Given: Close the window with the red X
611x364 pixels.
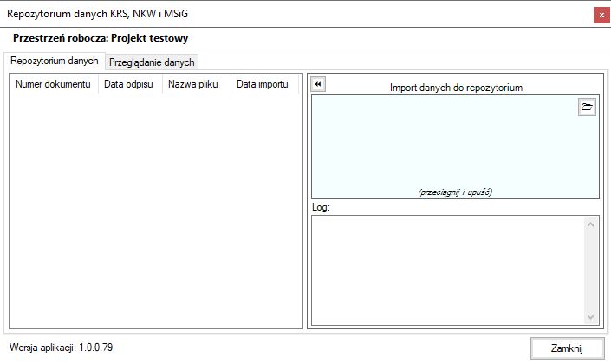Looking at the screenshot, I should pyautogui.click(x=600, y=16).
